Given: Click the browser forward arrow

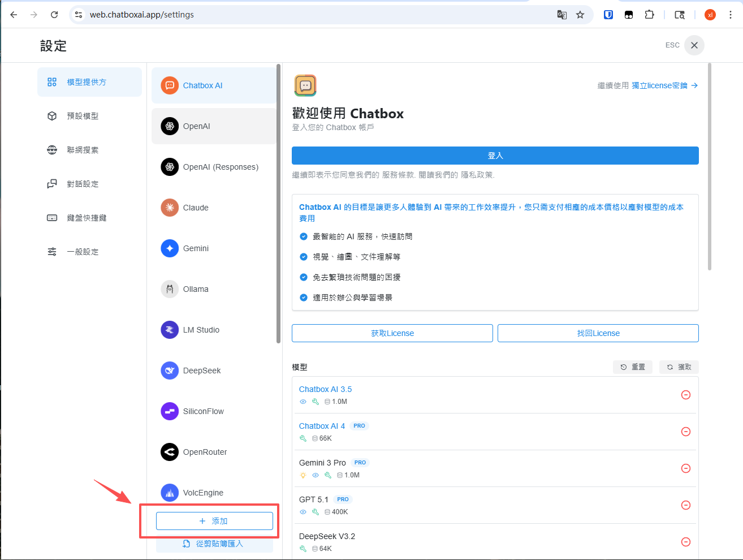Looking at the screenshot, I should click(x=34, y=15).
